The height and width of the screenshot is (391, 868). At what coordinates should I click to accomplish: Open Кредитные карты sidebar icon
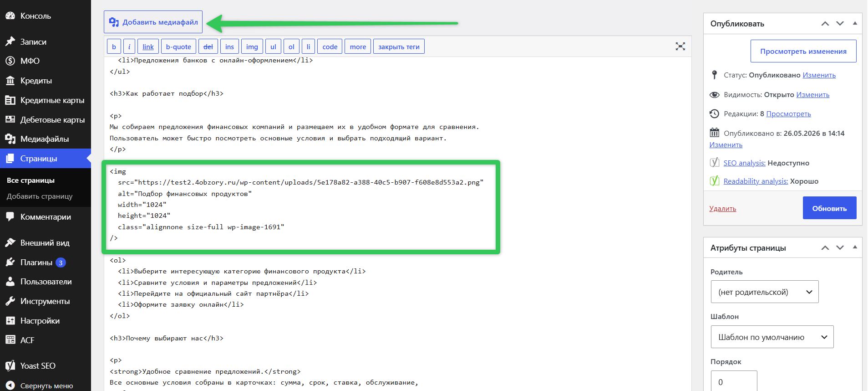click(x=10, y=100)
